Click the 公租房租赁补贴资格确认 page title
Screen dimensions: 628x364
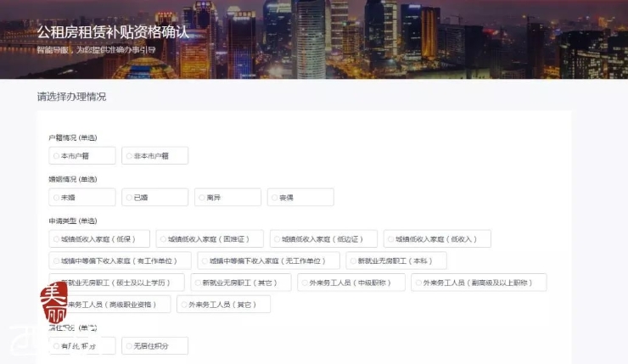pyautogui.click(x=112, y=32)
